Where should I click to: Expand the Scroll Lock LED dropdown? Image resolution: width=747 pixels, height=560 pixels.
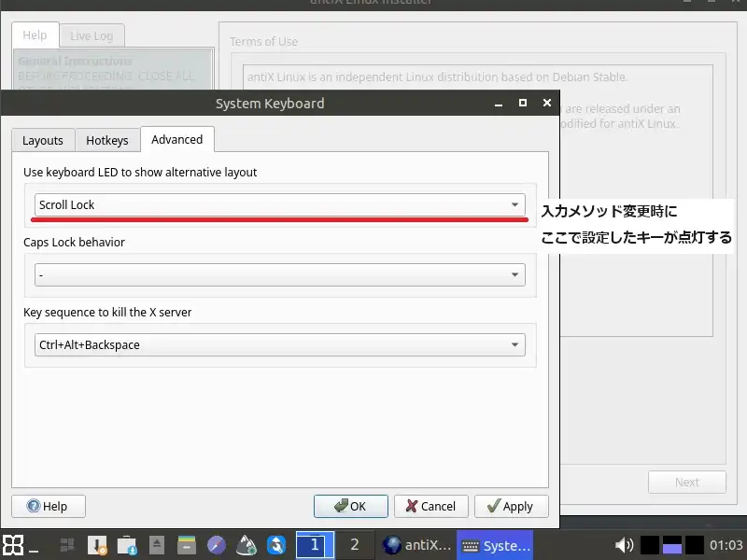pos(279,204)
